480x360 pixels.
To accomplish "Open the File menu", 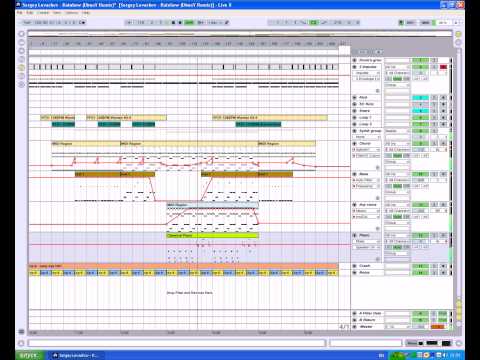I will (20, 13).
